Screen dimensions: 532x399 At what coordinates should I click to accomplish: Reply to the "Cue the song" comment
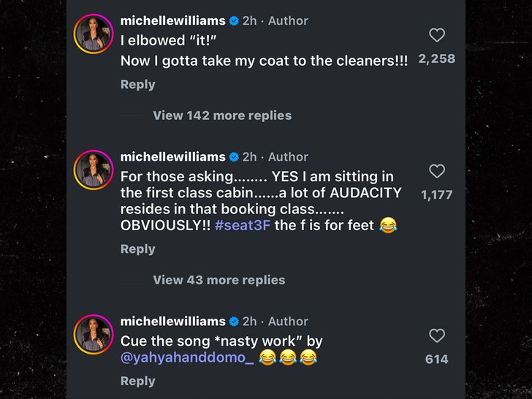(137, 381)
